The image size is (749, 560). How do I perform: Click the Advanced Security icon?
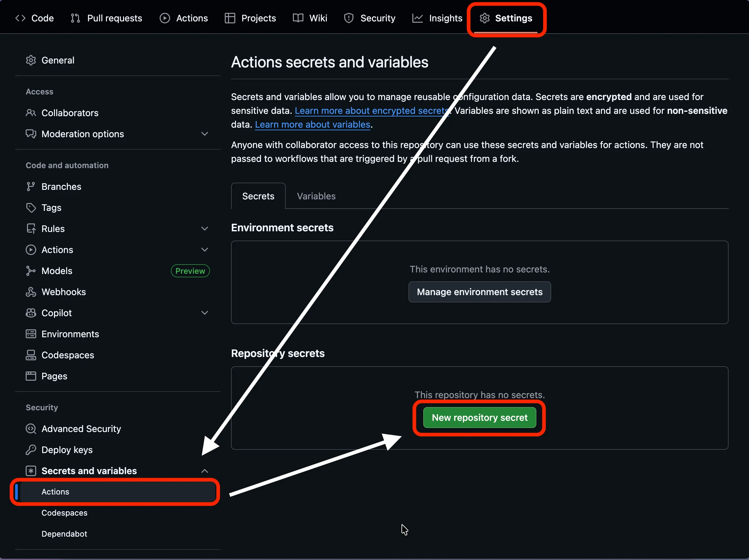pos(31,429)
